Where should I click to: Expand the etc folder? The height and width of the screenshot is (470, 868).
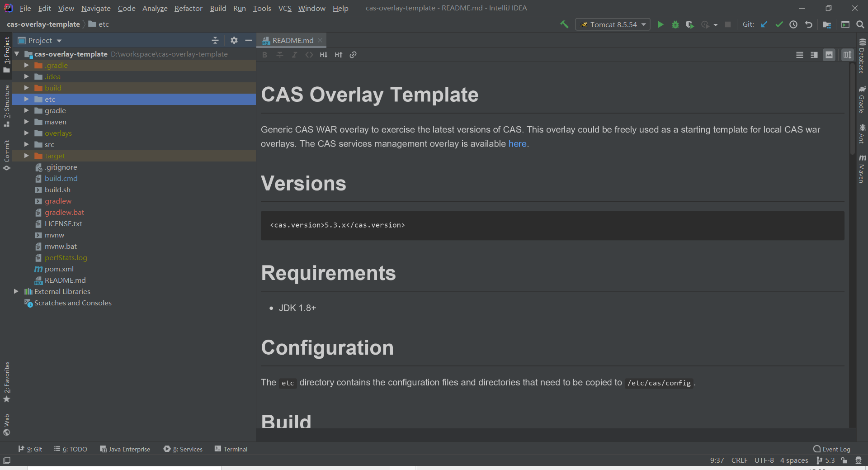click(26, 99)
